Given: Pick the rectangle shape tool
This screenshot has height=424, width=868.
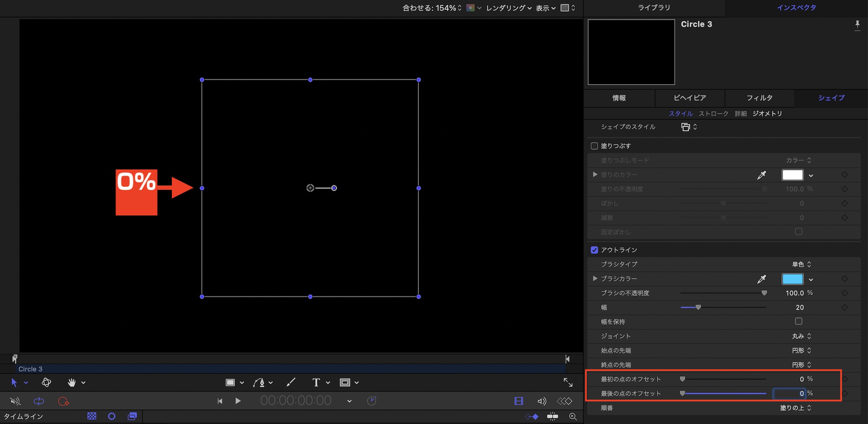Looking at the screenshot, I should point(230,382).
